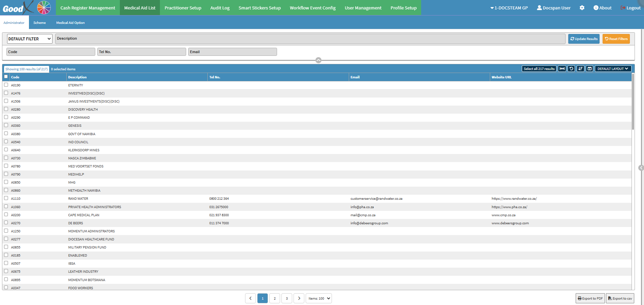This screenshot has height=305, width=644.
Task: Collapse the filter panel with the up-chevron circle
Action: 318,60
